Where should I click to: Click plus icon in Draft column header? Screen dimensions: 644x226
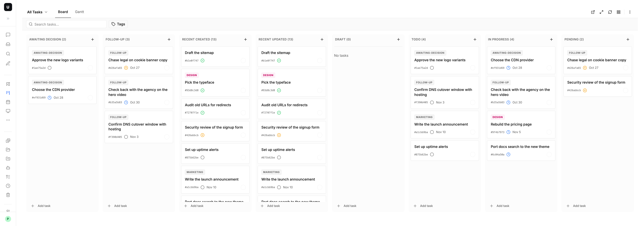point(398,39)
